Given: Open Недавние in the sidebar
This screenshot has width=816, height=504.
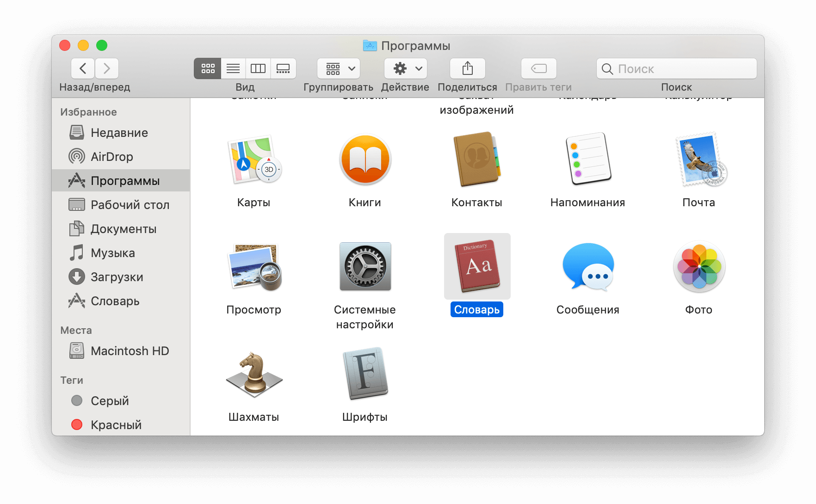Looking at the screenshot, I should click(121, 133).
